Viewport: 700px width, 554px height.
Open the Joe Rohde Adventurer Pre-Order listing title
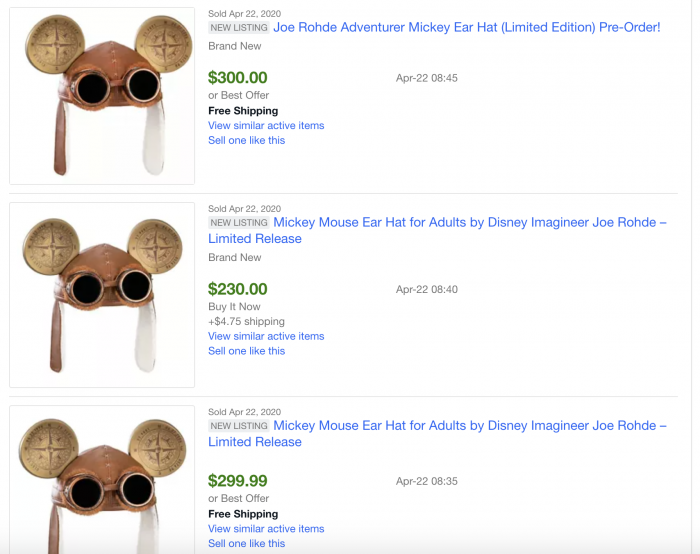click(466, 27)
